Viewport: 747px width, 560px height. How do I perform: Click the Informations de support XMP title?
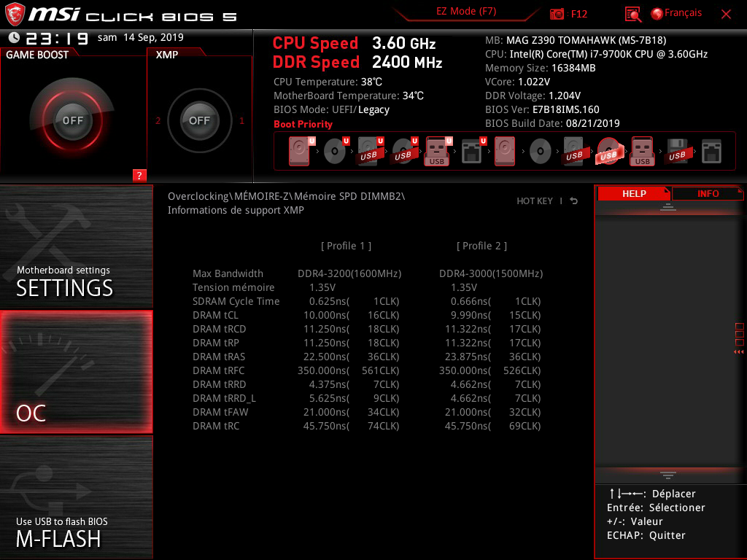tap(236, 210)
